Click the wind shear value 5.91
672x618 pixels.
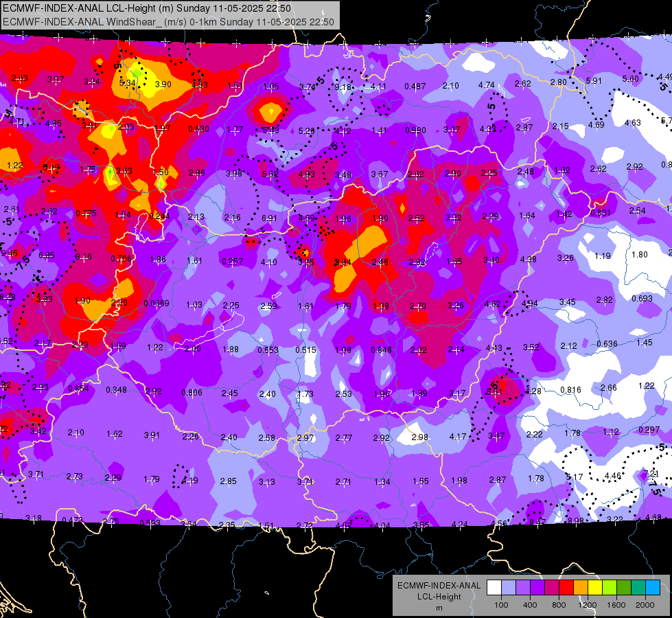click(594, 80)
